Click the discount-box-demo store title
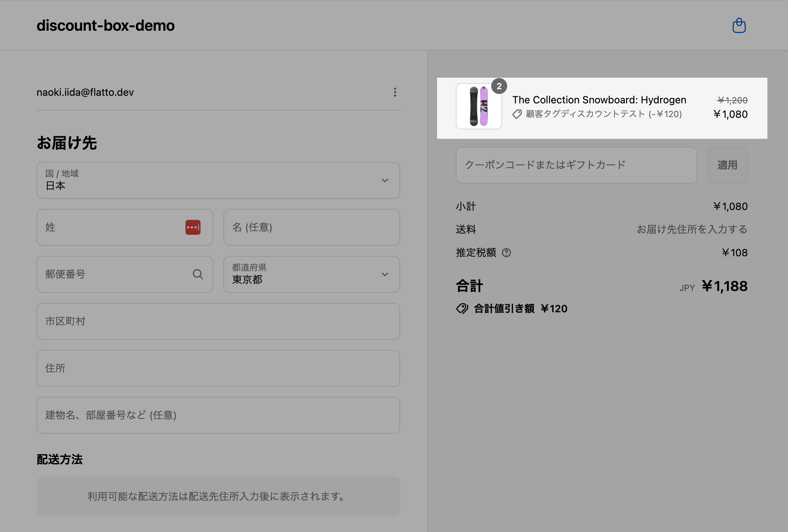788x532 pixels. pos(106,26)
